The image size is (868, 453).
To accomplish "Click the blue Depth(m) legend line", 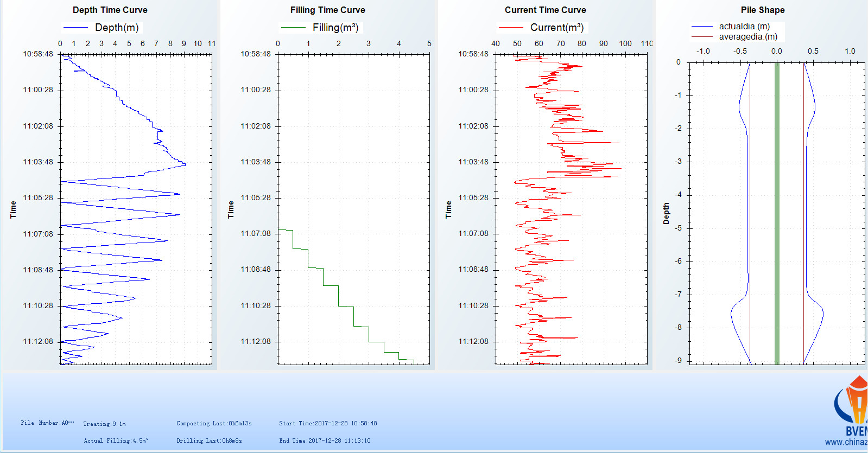I will 75,28.
